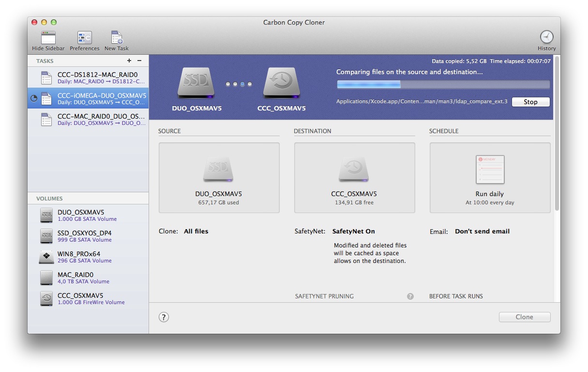Click the SSD_OSXYOS_DP4 volume icon
The image size is (588, 372).
[x=46, y=236]
